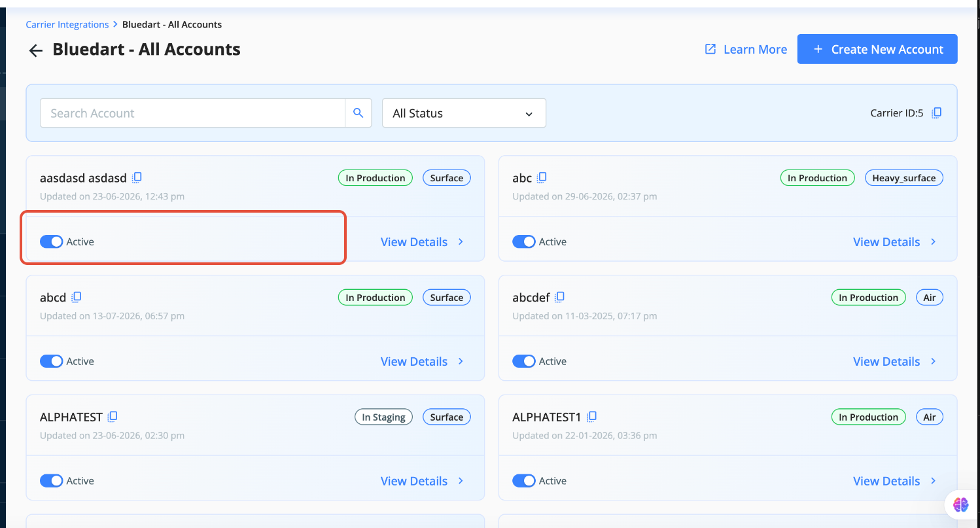Image resolution: width=980 pixels, height=528 pixels.
Task: Copy the Carrier ID:5 value
Action: point(936,113)
